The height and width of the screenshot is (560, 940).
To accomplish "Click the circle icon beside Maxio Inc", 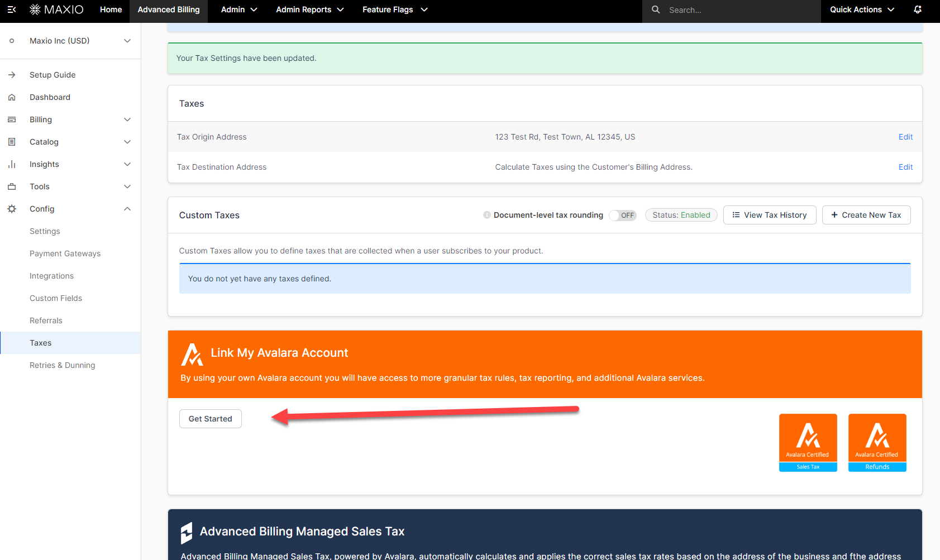I will click(12, 41).
